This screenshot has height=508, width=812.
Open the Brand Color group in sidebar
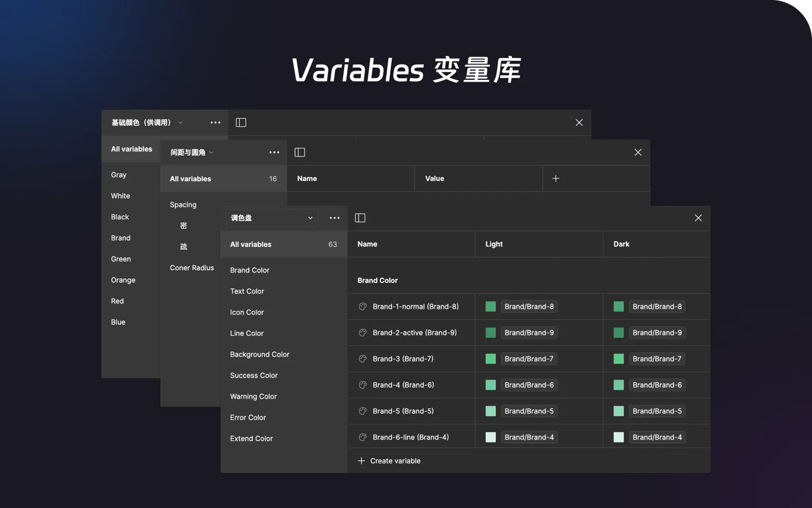pos(249,270)
